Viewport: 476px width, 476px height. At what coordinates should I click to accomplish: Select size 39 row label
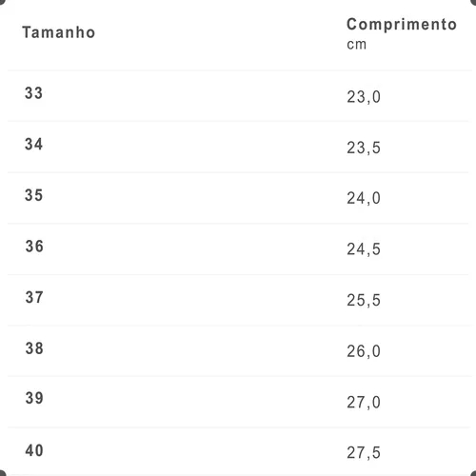34,398
